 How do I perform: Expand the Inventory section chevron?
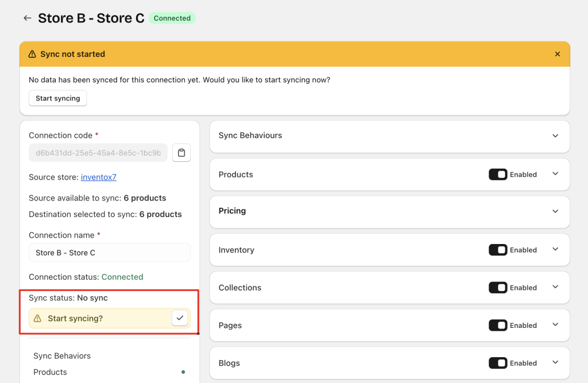click(555, 249)
